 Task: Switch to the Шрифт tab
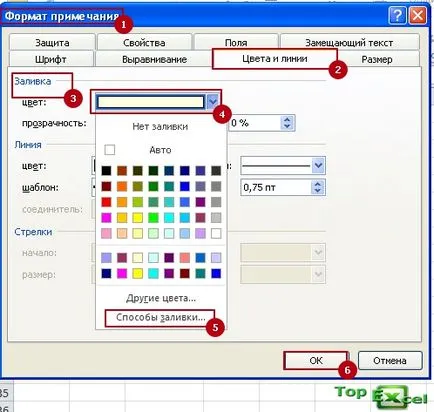click(x=51, y=59)
